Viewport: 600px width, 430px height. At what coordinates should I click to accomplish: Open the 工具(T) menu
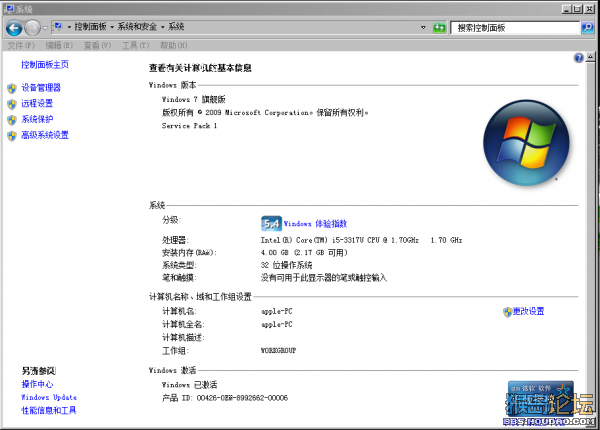coord(136,46)
